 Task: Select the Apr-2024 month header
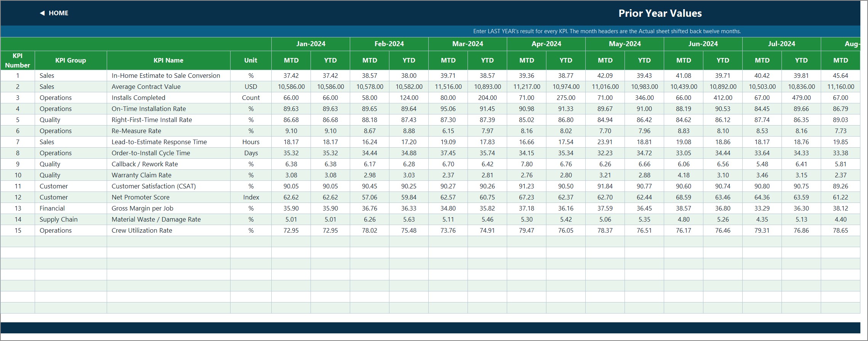[546, 44]
